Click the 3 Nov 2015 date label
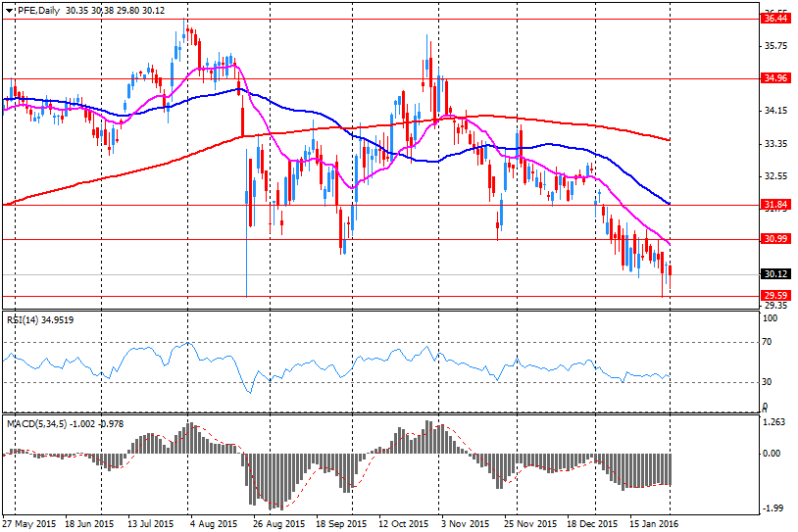Image resolution: width=798 pixels, height=532 pixels. pyautogui.click(x=465, y=523)
